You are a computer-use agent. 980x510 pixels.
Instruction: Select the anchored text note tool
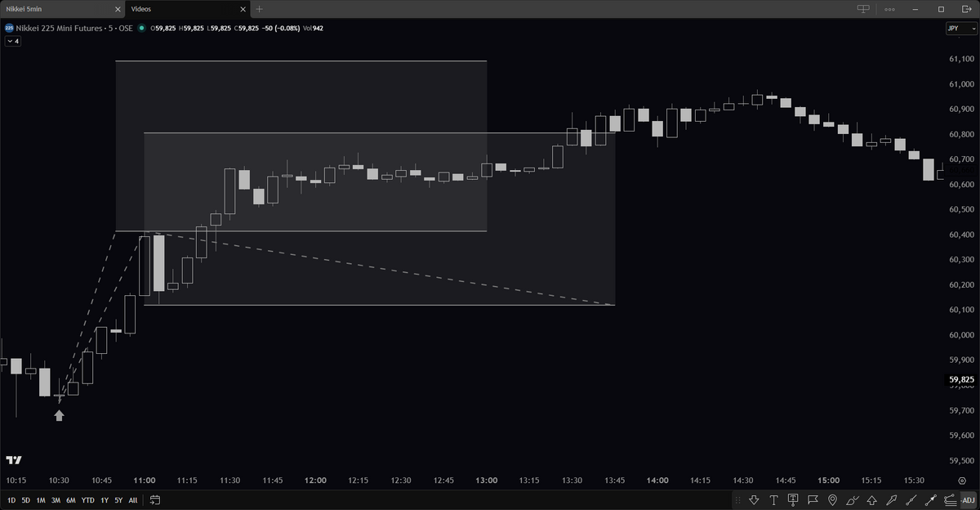pyautogui.click(x=793, y=499)
